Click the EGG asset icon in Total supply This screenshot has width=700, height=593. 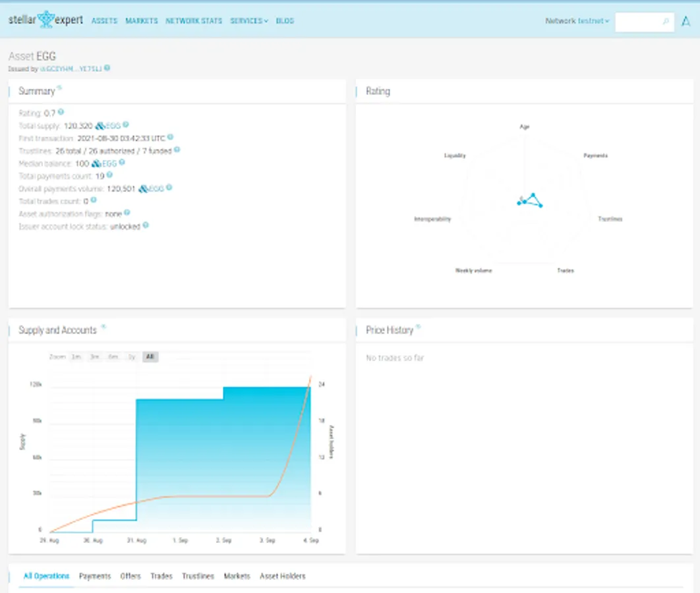pyautogui.click(x=100, y=127)
